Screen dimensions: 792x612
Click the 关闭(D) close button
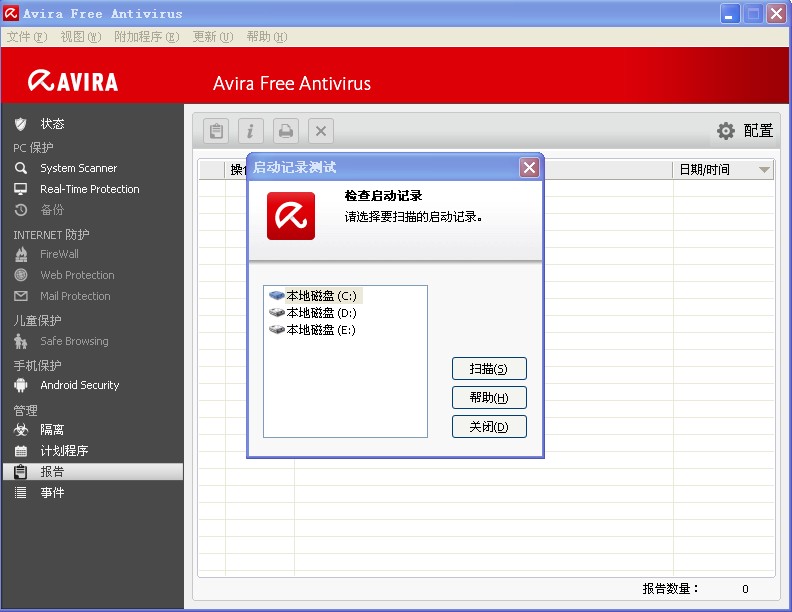489,427
